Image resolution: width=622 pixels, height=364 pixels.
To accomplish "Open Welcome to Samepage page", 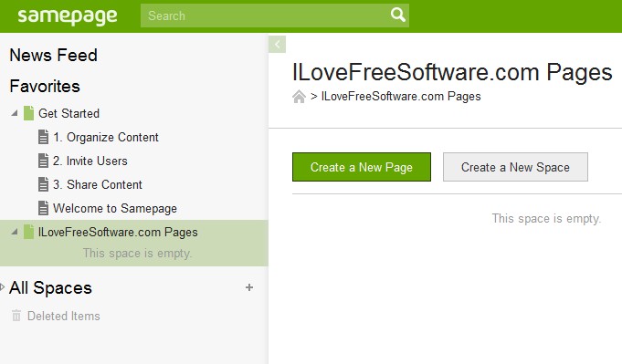I will tap(115, 208).
